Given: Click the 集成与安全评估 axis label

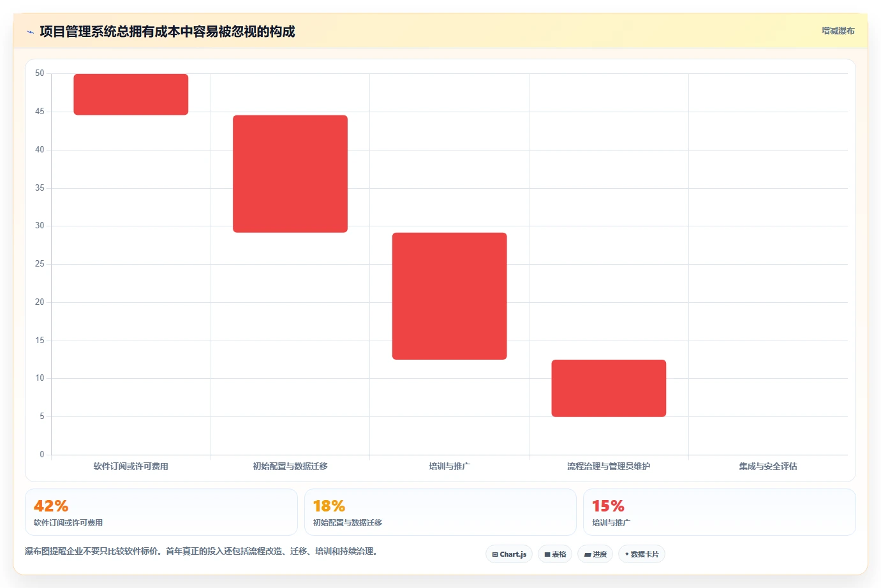Looking at the screenshot, I should [x=768, y=466].
